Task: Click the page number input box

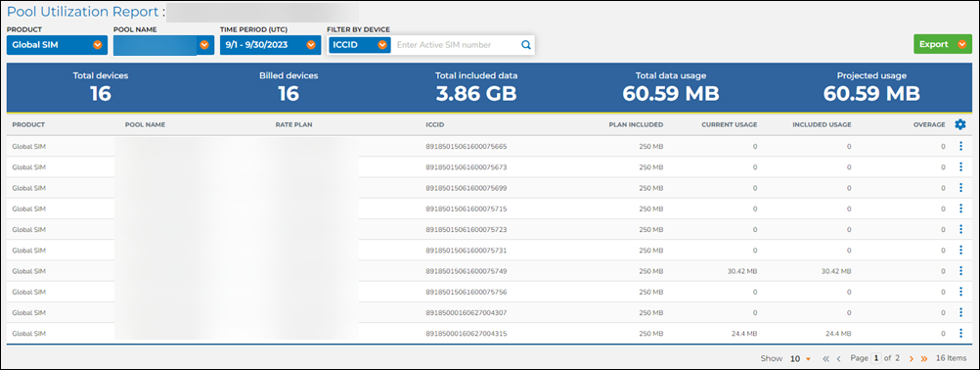Action: click(876, 359)
